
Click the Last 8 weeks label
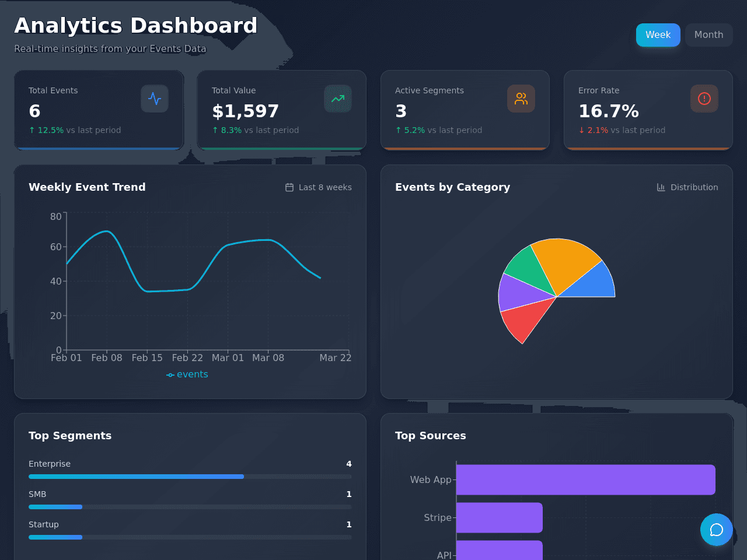click(325, 187)
